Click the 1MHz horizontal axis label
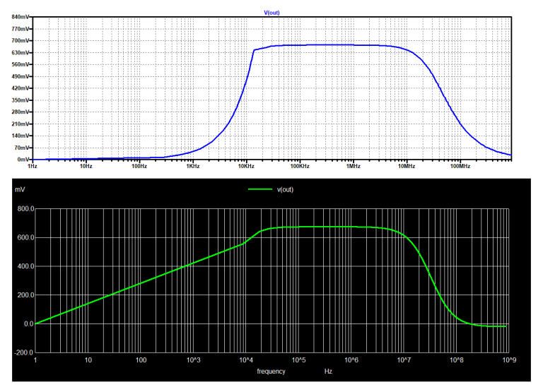Screen dimensions: 543x392 353,167
